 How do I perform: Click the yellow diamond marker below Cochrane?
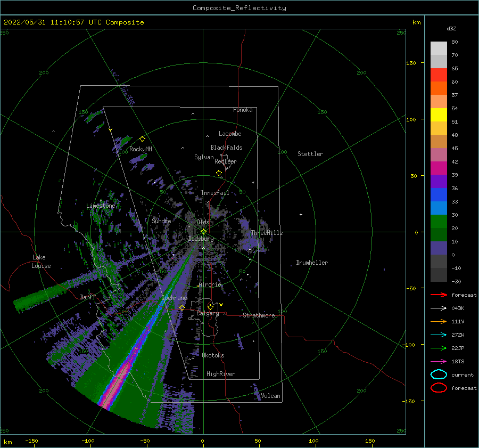pyautogui.click(x=182, y=307)
